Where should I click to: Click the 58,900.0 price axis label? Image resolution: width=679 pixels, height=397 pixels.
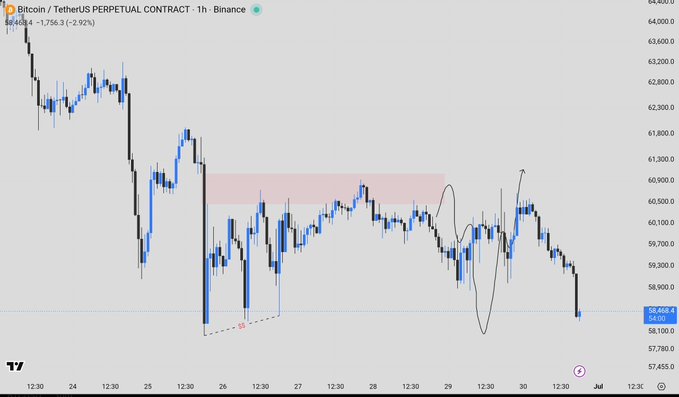(x=661, y=287)
